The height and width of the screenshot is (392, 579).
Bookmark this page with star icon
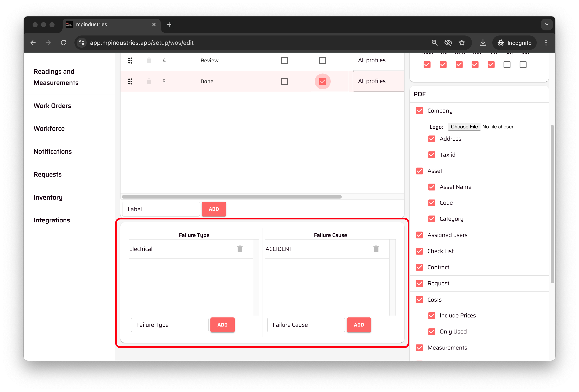pyautogui.click(x=462, y=43)
